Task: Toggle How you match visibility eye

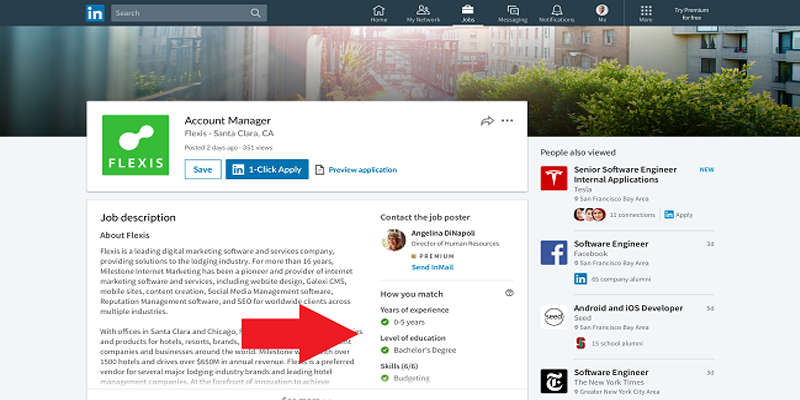Action: 509,293
